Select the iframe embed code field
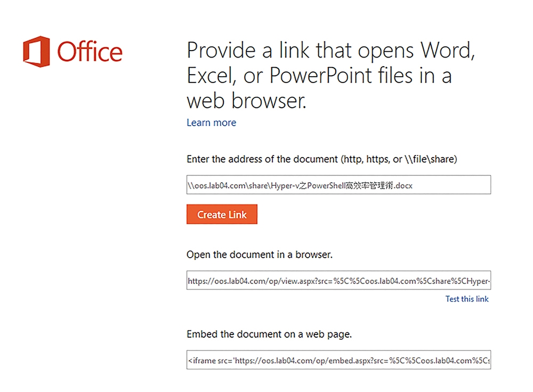Screen dimensions: 533x392 click(x=338, y=360)
